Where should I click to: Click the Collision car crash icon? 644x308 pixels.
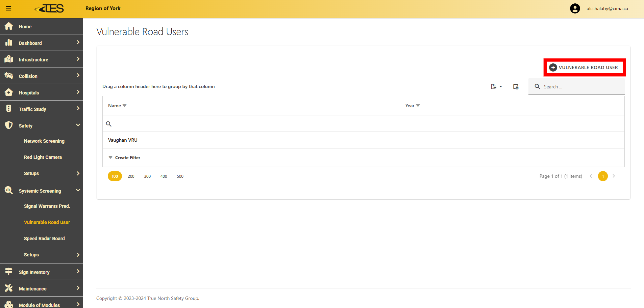coord(9,76)
